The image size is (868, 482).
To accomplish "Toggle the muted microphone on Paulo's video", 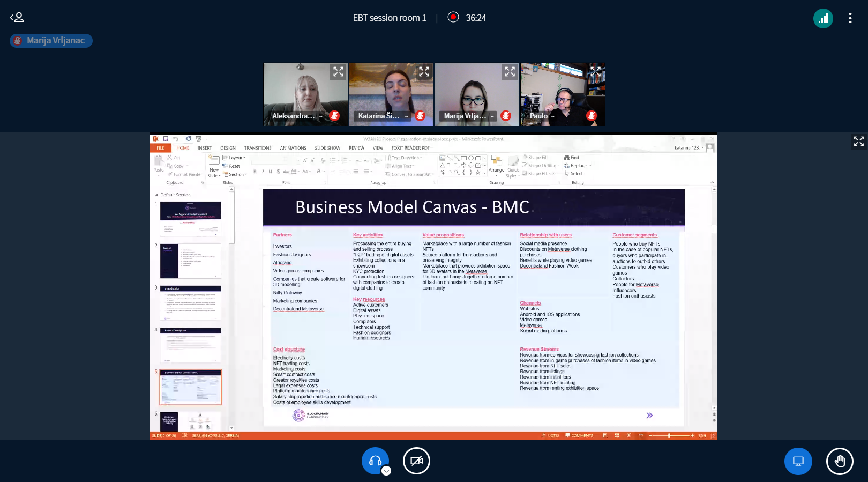I will pyautogui.click(x=592, y=116).
